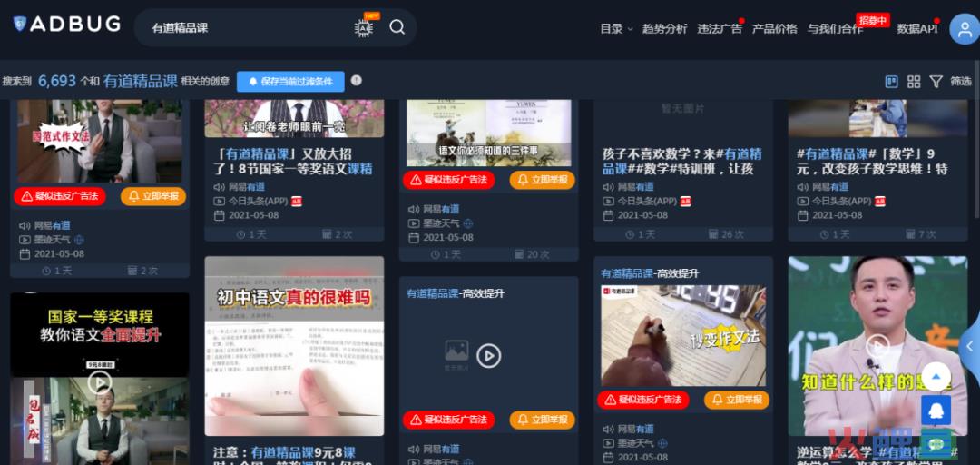
Task: Click the 20 次 count stat
Action: [531, 254]
